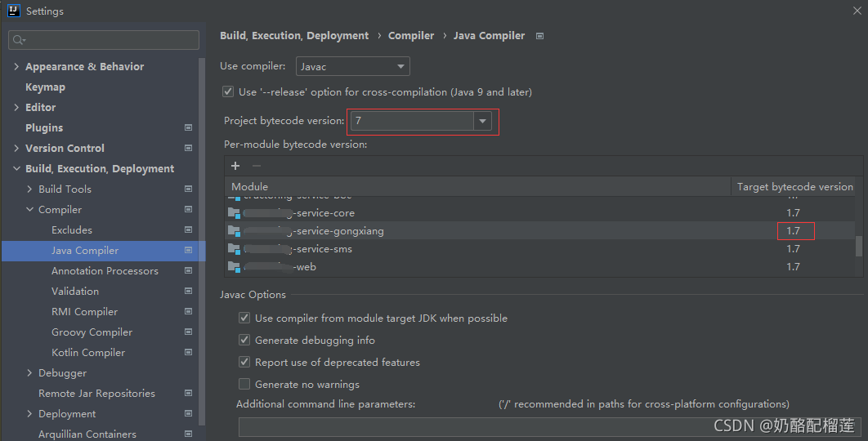Screen dimensions: 868x441
Task: Click the IntelliJ IDEA logo in title bar
Action: pos(13,11)
